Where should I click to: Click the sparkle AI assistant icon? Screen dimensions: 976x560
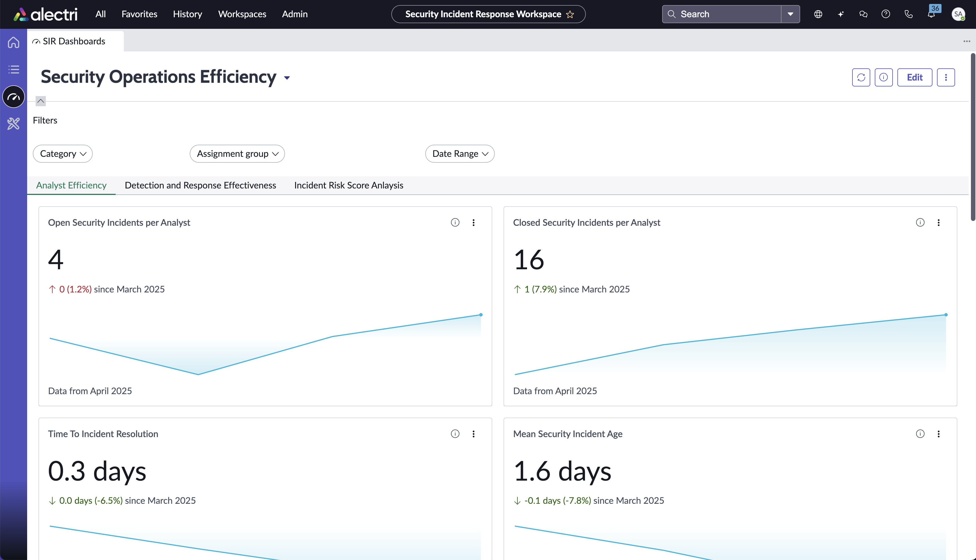841,14
